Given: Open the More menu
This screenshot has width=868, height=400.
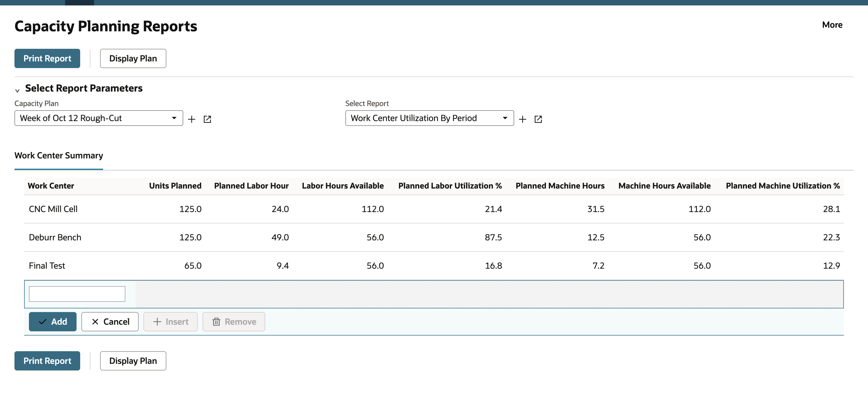Looking at the screenshot, I should [x=832, y=25].
